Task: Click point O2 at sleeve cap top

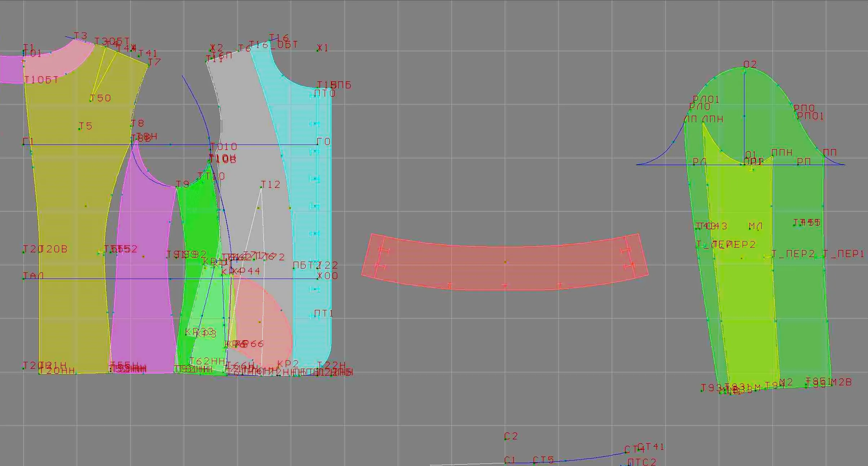Action: coord(745,67)
